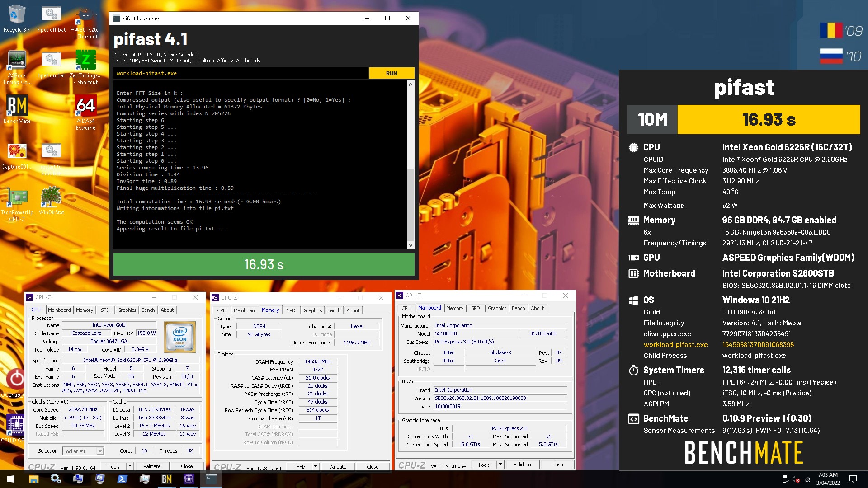Image resolution: width=868 pixels, height=488 pixels.
Task: Click the yellow 16.93 s score banner
Action: click(769, 119)
